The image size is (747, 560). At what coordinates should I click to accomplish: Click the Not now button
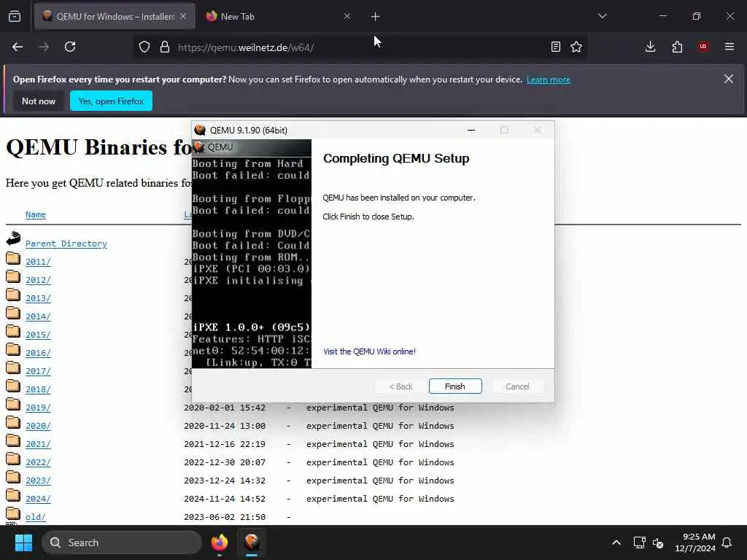[x=39, y=101]
